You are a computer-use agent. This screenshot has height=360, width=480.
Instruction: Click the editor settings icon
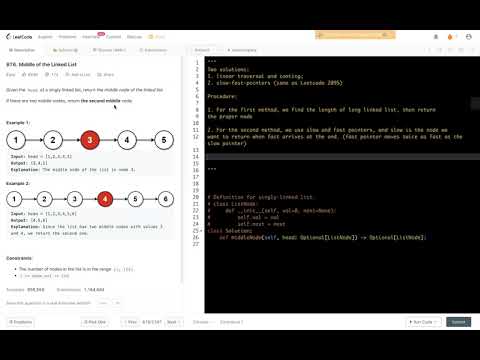click(461, 50)
